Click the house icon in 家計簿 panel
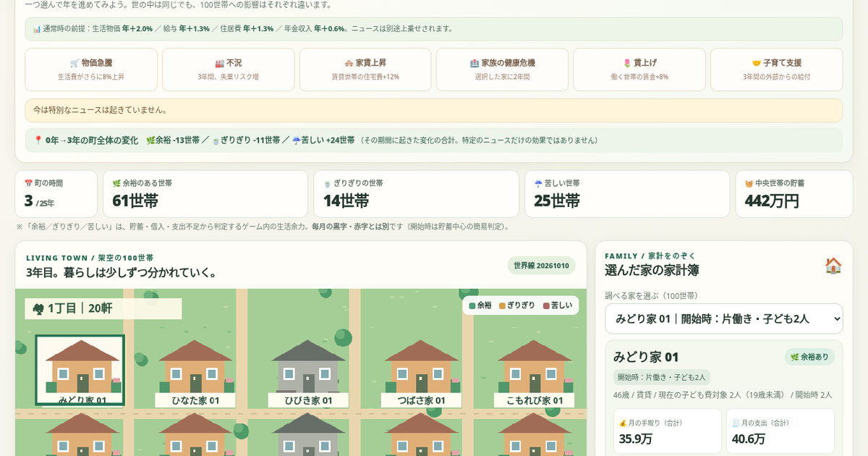The height and width of the screenshot is (456, 868). pos(833,266)
